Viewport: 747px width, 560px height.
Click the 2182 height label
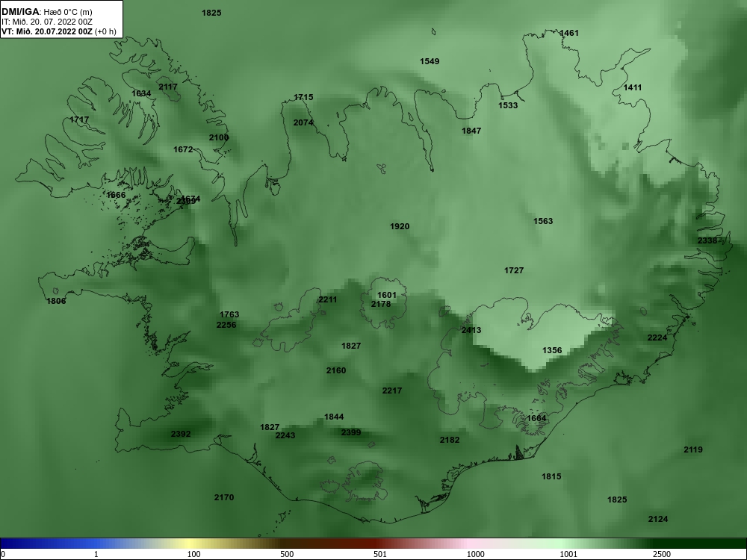pos(450,440)
